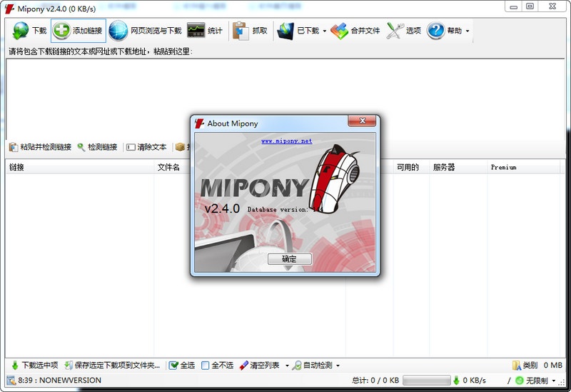Click the 可用的 column header
Screen dimensions: 571x392
[x=411, y=167]
